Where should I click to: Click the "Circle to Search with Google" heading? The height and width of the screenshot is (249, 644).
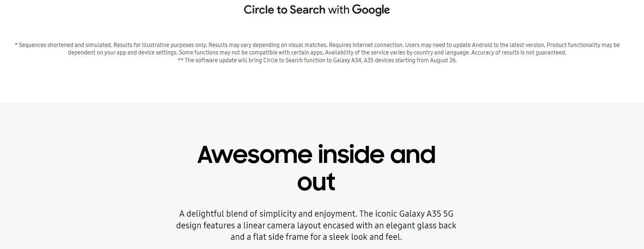click(316, 10)
